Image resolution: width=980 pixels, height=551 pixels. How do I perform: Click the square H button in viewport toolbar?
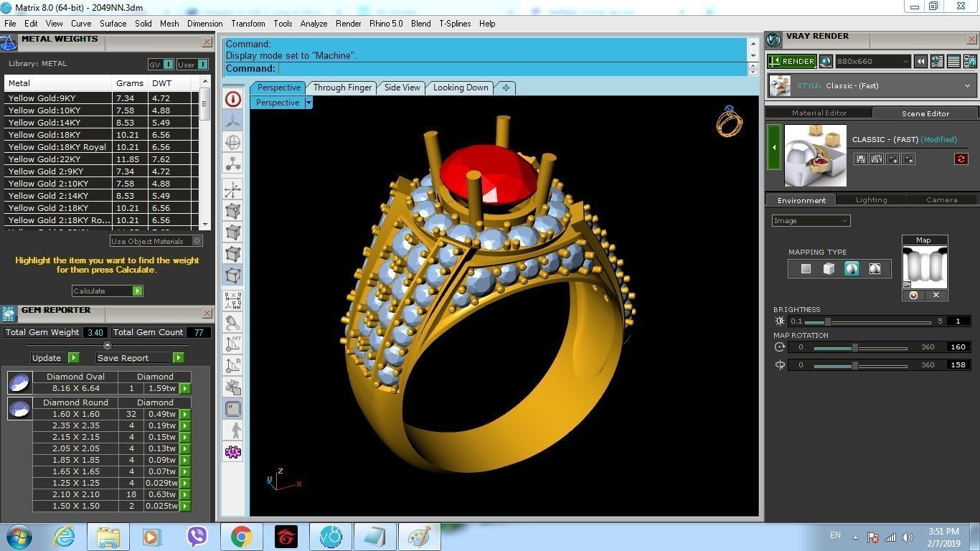pyautogui.click(x=232, y=409)
